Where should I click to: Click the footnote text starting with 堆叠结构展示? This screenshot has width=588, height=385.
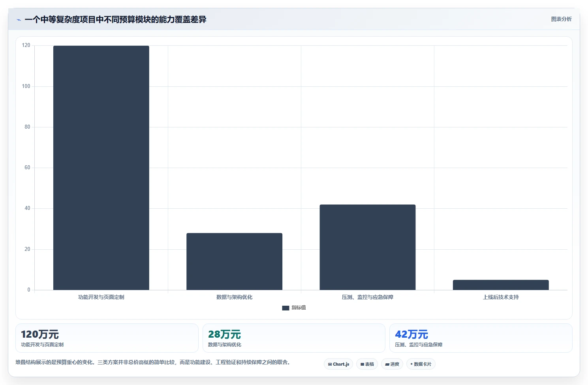(x=154, y=362)
